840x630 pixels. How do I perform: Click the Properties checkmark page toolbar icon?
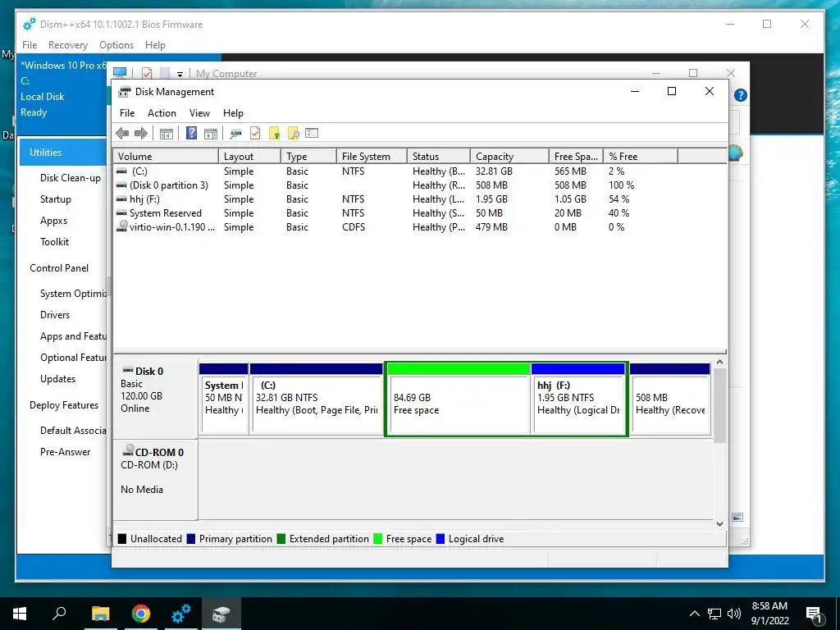tap(255, 133)
